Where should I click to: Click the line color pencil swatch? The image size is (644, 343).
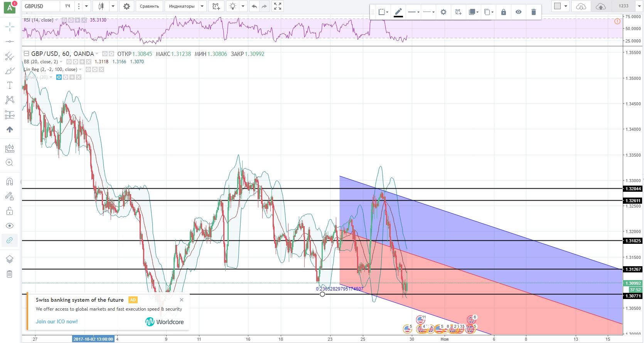click(x=398, y=12)
